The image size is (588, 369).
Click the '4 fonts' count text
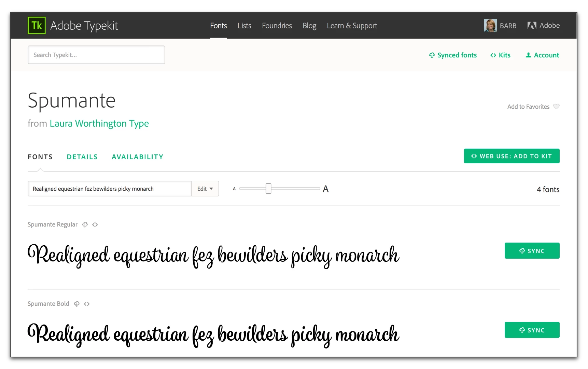[548, 189]
